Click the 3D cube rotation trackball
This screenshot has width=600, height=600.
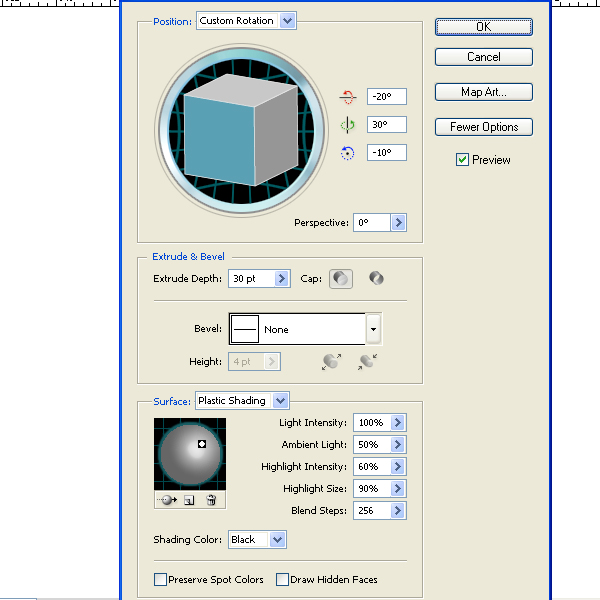point(241,130)
